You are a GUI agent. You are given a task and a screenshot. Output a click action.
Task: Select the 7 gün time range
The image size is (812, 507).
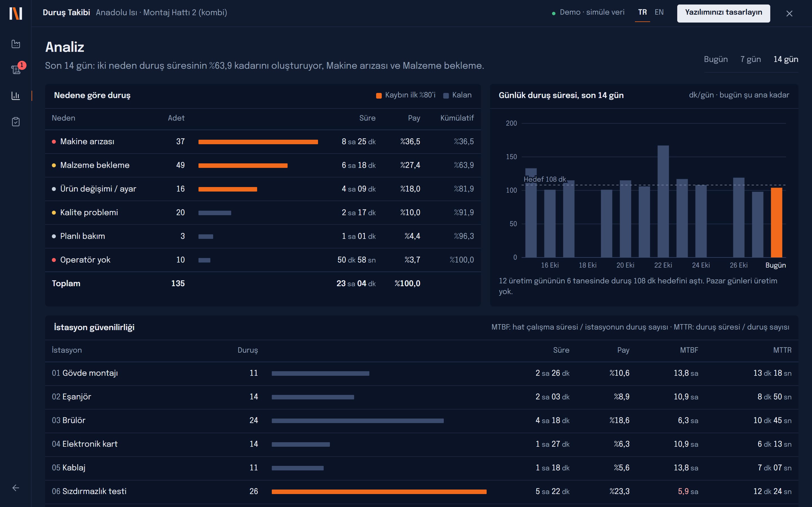click(x=751, y=59)
